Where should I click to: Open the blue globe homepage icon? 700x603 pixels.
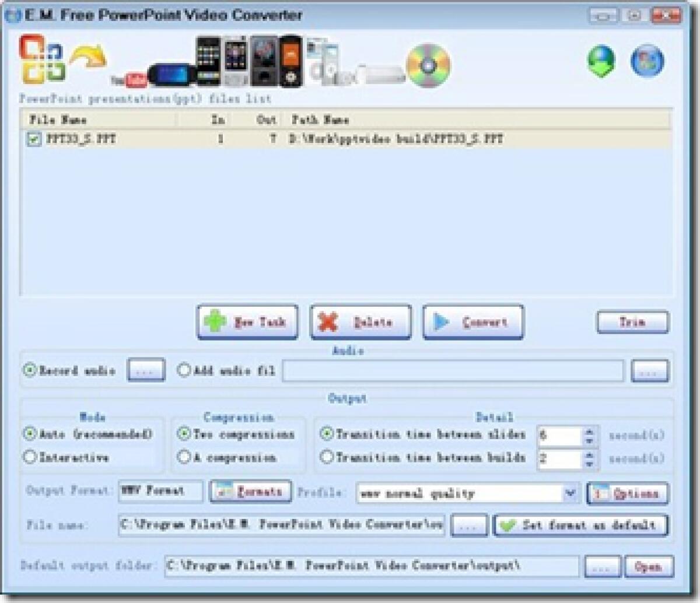[646, 61]
